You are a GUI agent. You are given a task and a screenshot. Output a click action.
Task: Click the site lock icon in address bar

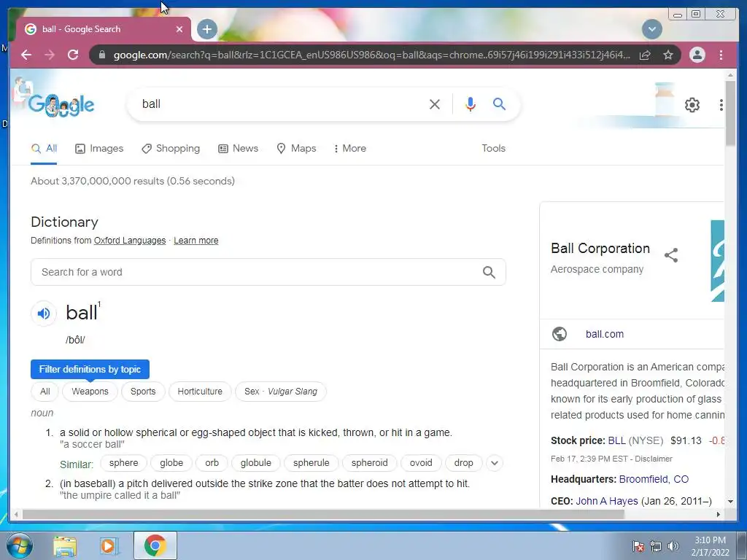click(101, 55)
